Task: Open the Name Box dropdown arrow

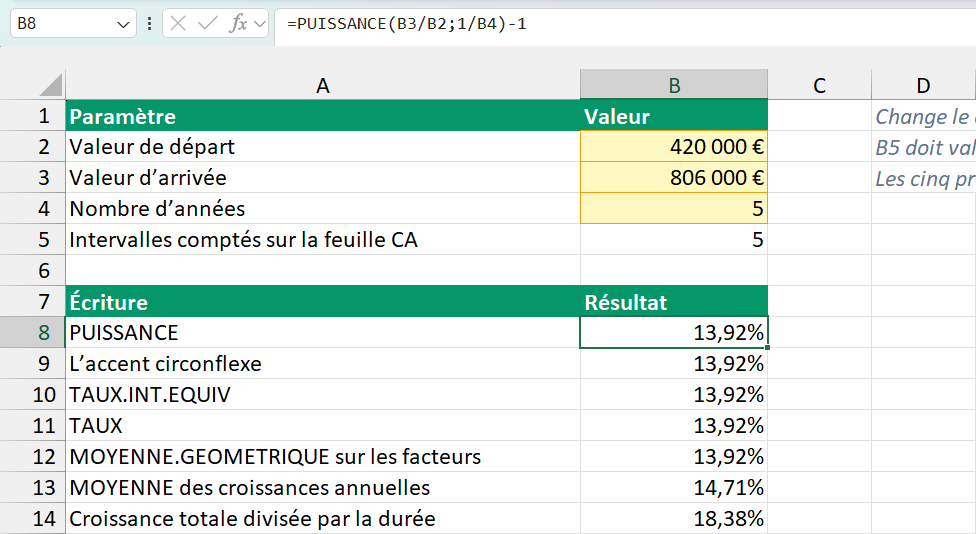Action: pos(123,24)
